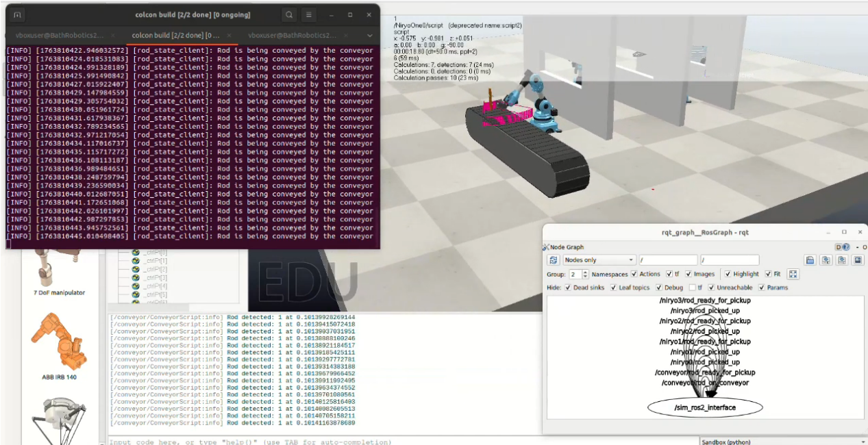Click the second topic filter field in rqt
Screen dimensions: 868x445
[x=730, y=260]
